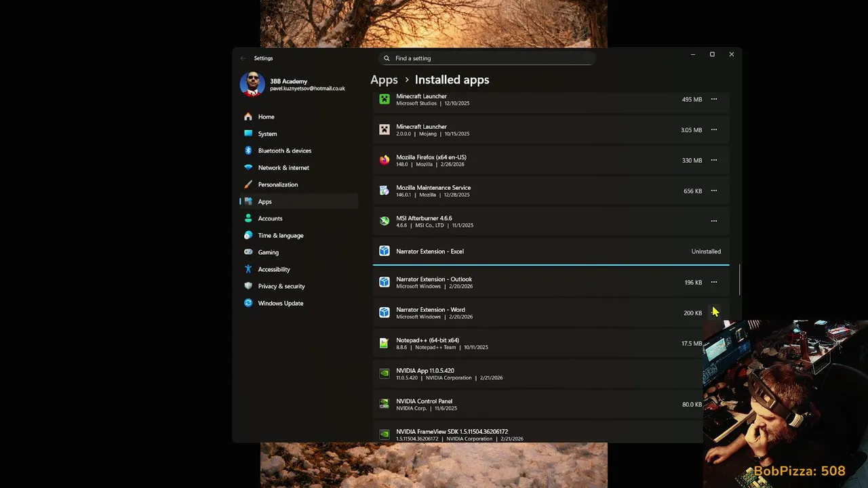868x488 pixels.
Task: Open more options for Narrator Extension - Outlook
Action: pos(713,282)
